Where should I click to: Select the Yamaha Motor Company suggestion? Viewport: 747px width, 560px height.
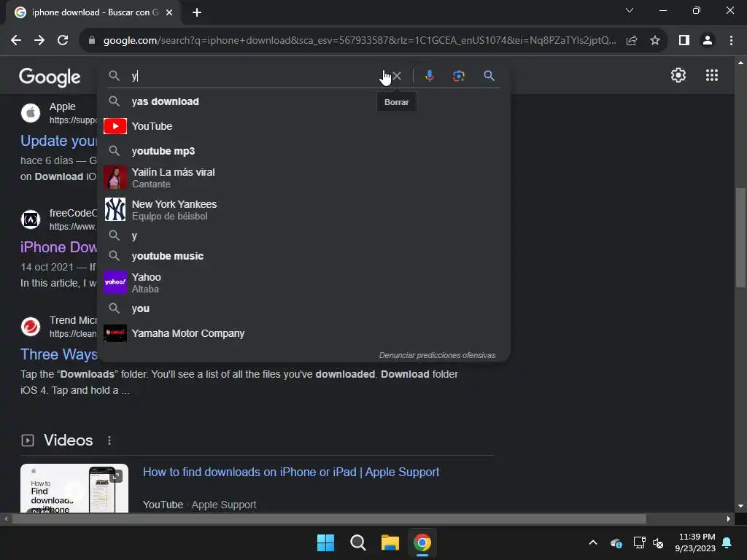pyautogui.click(x=303, y=333)
